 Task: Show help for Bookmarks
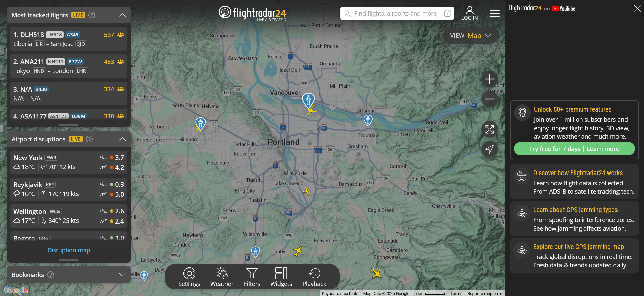coord(51,275)
